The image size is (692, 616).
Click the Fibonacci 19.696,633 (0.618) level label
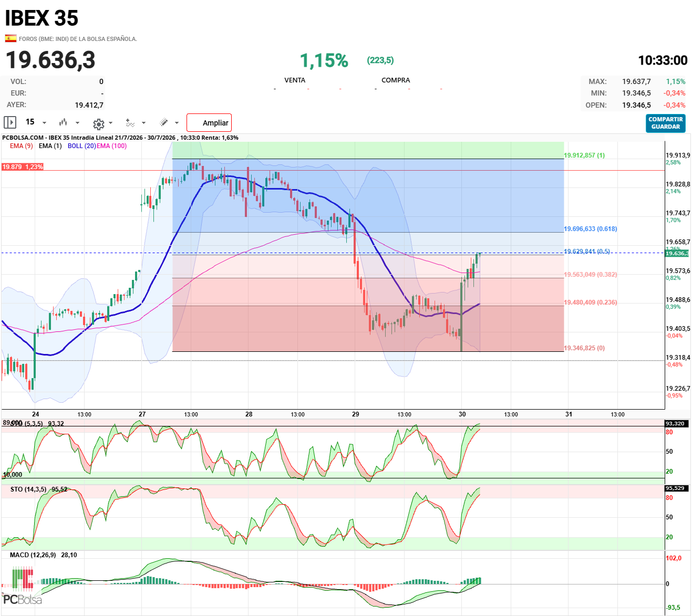point(591,229)
